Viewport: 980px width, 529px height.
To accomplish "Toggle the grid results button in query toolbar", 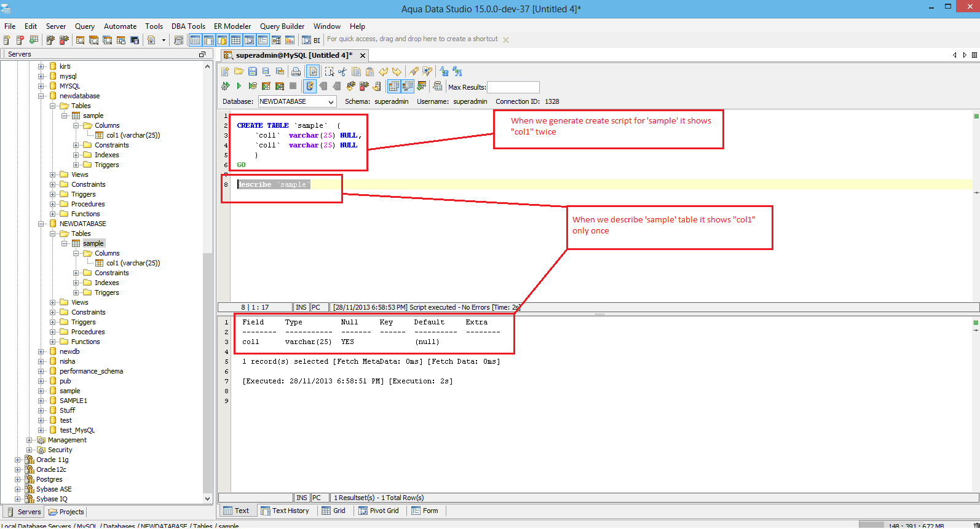I will click(x=393, y=86).
